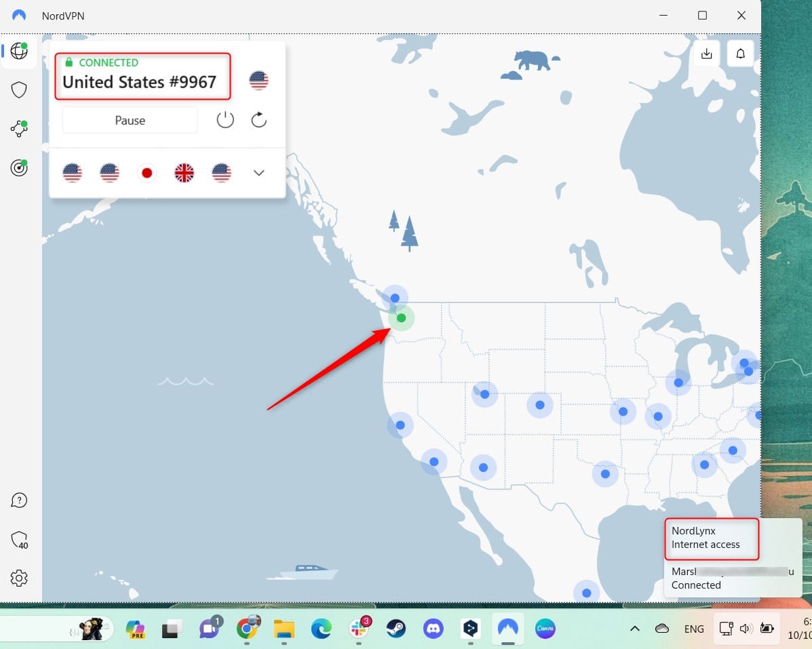
Task: Open the security score shield showing 40
Action: [19, 540]
